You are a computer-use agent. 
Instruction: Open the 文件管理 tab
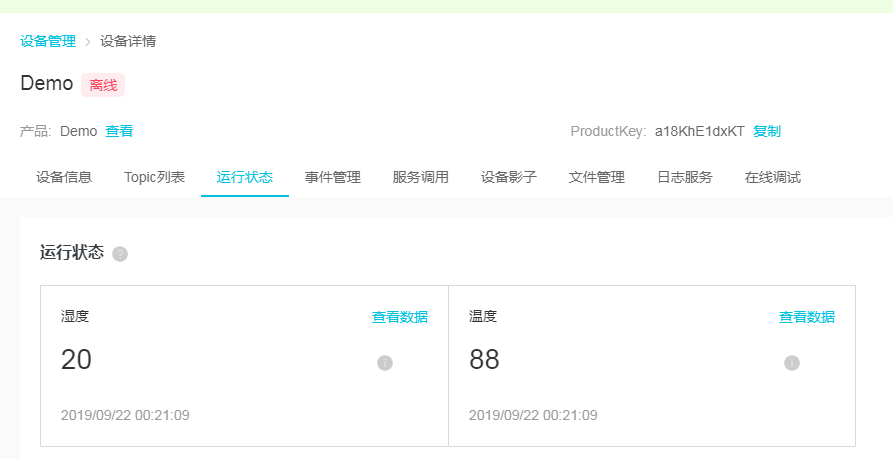597,177
